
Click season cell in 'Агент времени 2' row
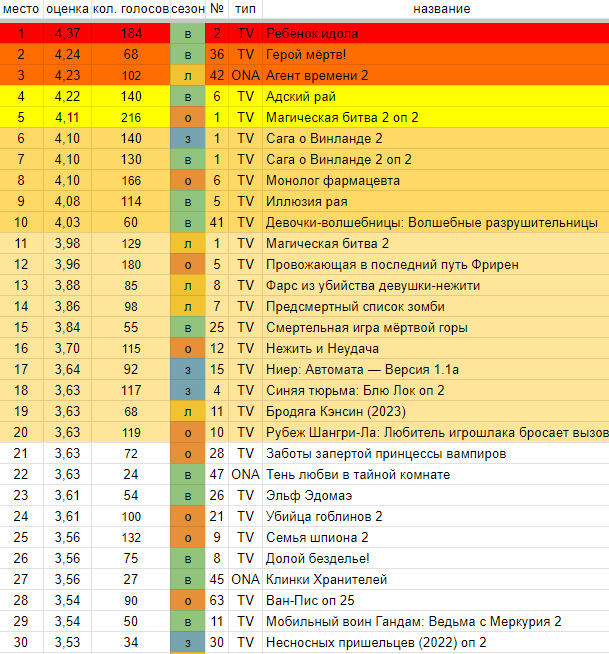point(188,75)
